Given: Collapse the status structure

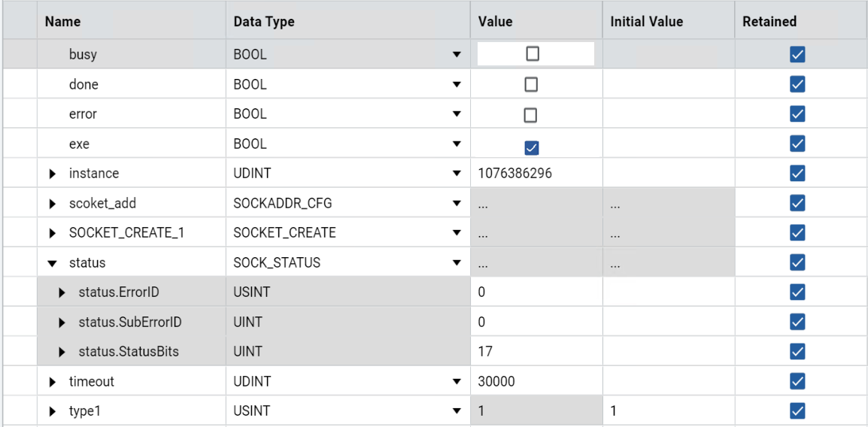Looking at the screenshot, I should [53, 263].
